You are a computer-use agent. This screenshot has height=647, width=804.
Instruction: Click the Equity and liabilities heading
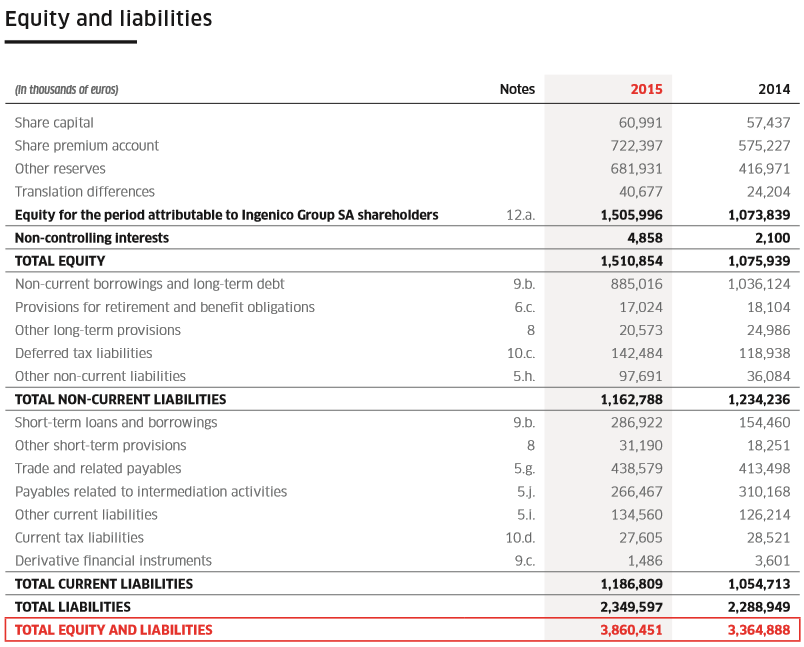108,19
